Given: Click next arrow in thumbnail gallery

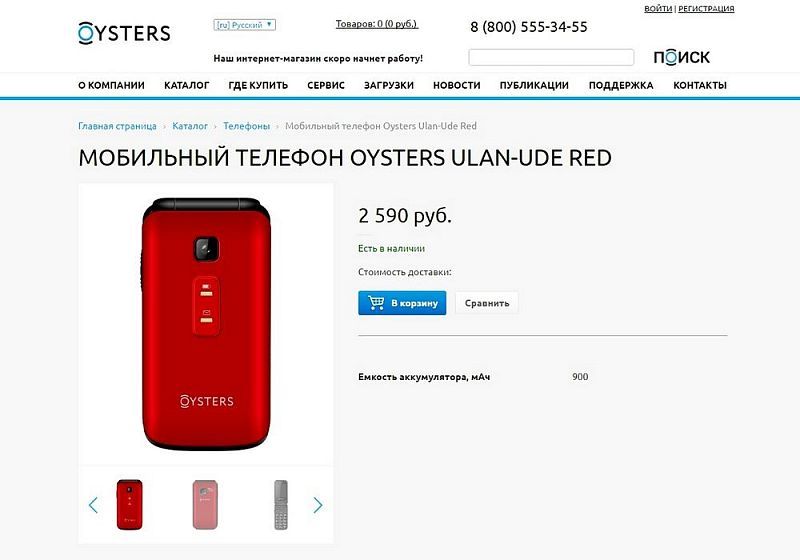Looking at the screenshot, I should tap(317, 505).
